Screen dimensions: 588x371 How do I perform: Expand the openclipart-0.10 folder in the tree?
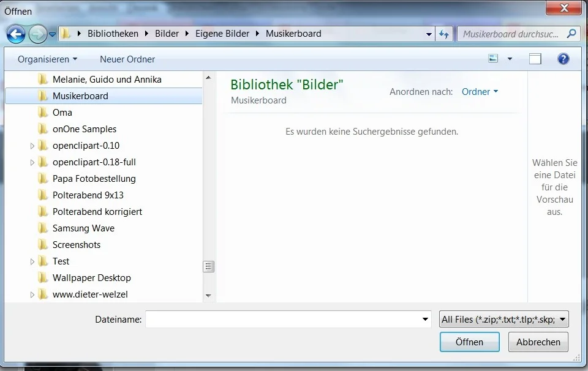point(32,145)
